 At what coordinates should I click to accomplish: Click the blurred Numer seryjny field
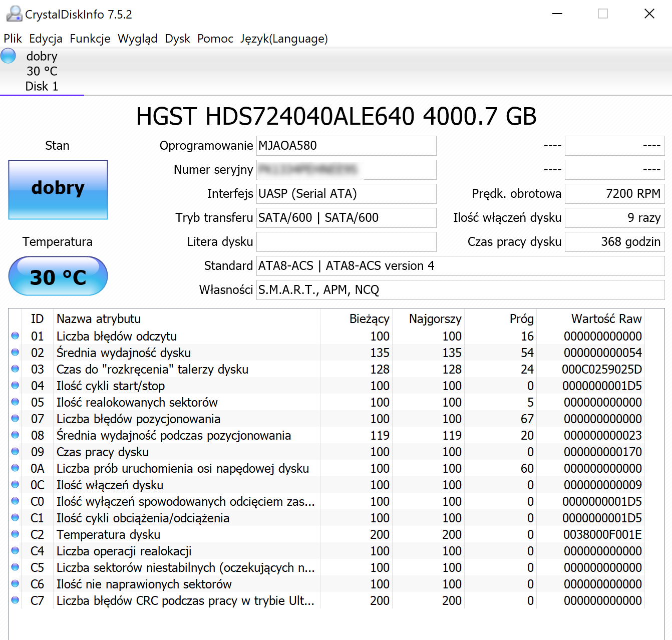click(347, 170)
